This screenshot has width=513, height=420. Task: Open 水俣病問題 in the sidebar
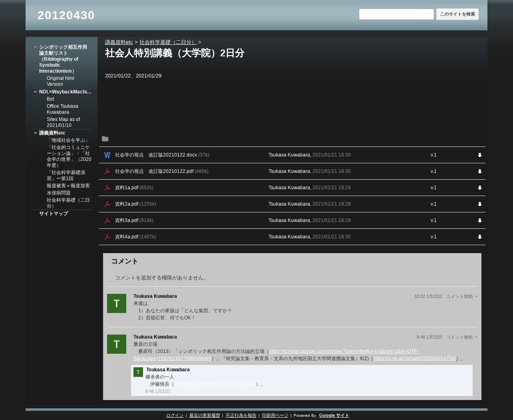click(59, 193)
